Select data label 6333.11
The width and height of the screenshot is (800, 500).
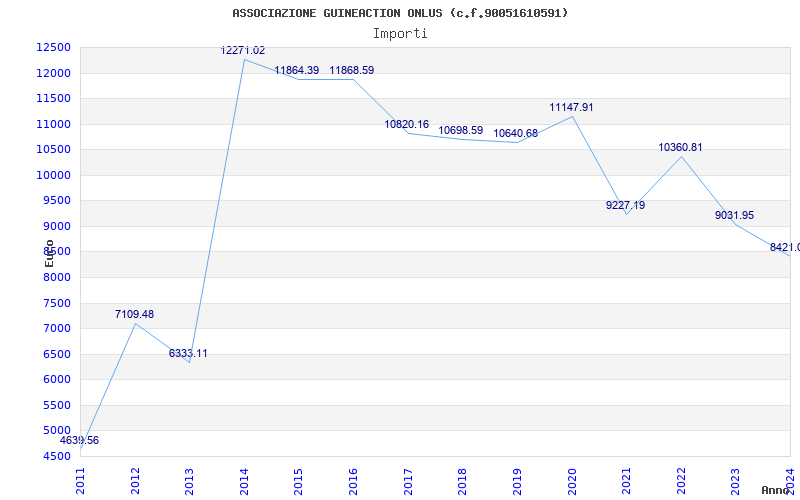(x=188, y=354)
